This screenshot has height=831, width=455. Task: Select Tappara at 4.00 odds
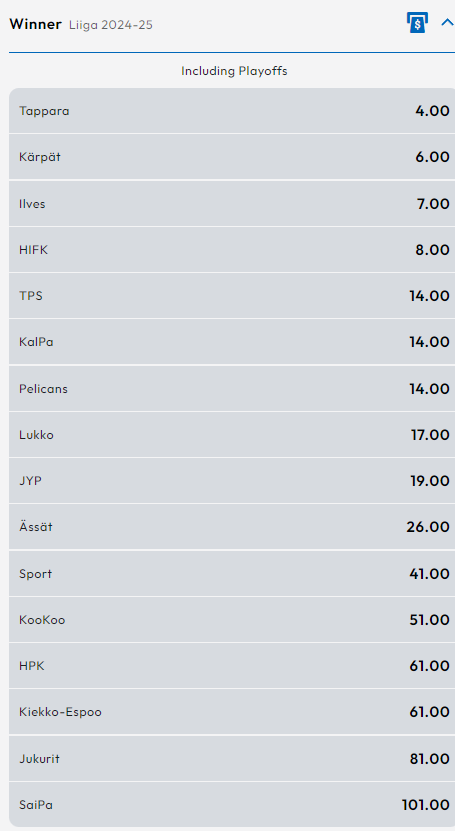[232, 111]
